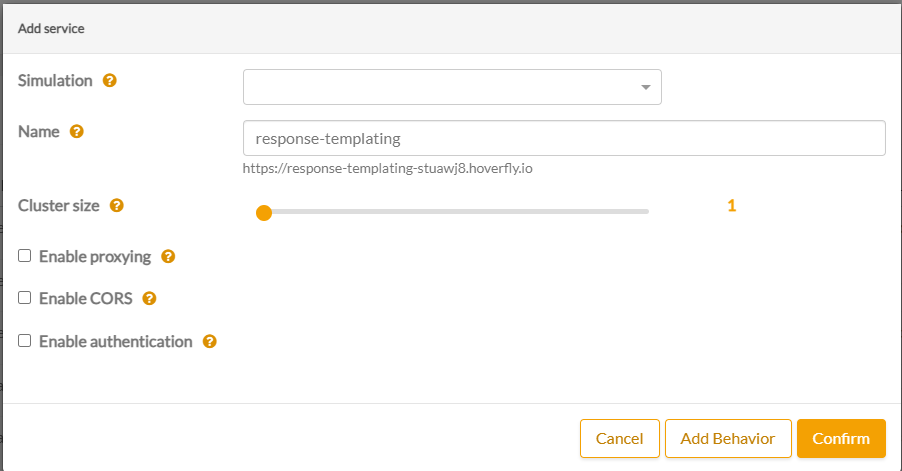The image size is (902, 471).
Task: Click the help icon beside Simulation
Action: (110, 80)
